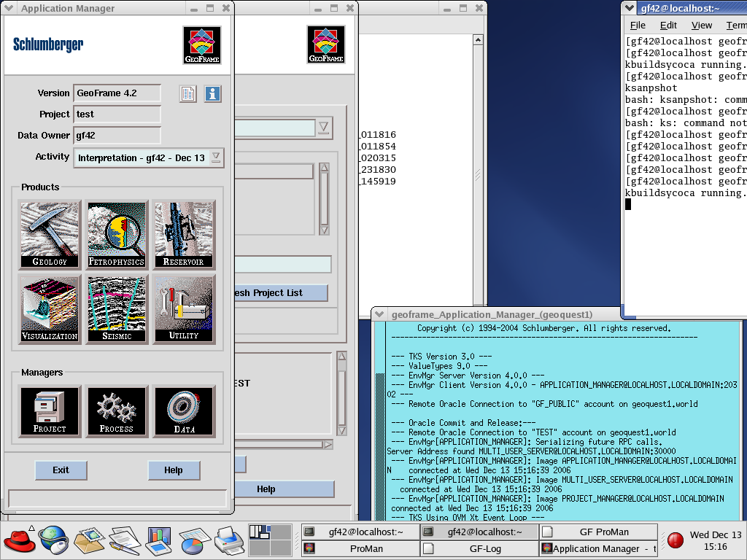This screenshot has height=560, width=747.
Task: Launch the Petrophysics product
Action: [x=117, y=235]
